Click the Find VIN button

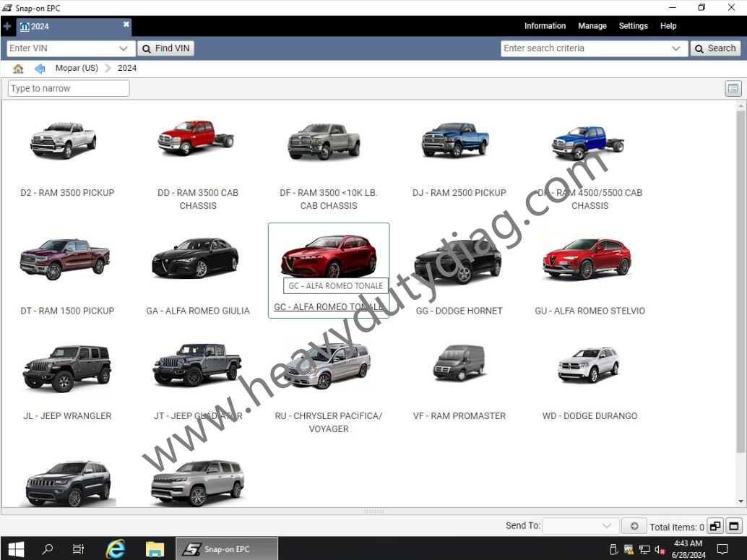(165, 48)
